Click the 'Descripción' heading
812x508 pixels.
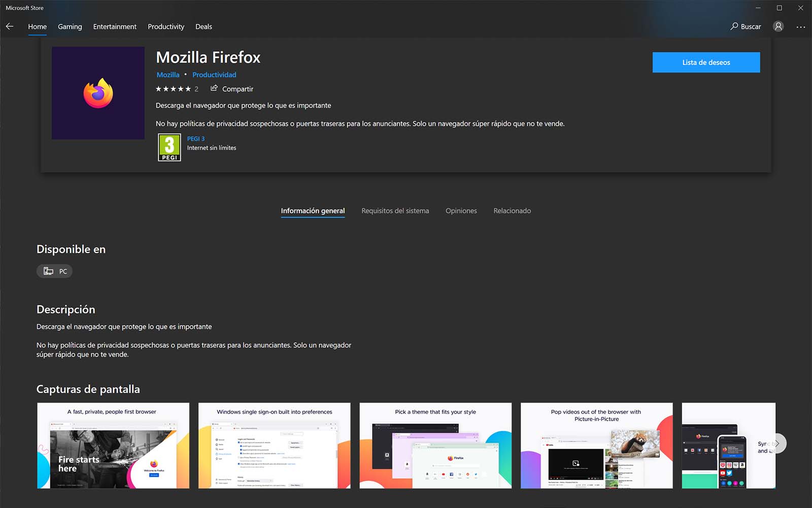pos(66,309)
